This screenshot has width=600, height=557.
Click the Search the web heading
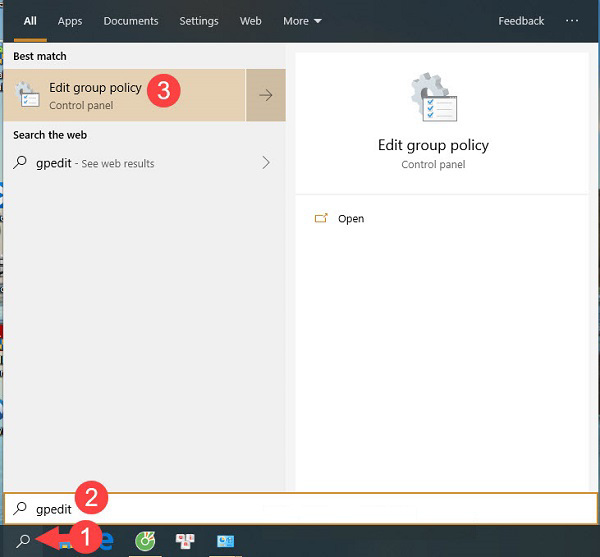click(x=50, y=135)
